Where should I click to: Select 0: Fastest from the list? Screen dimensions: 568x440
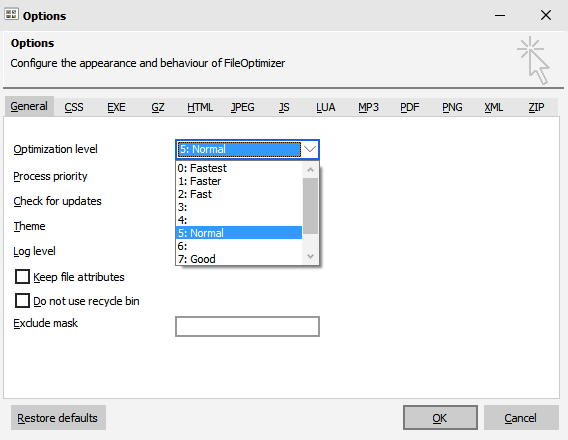(x=239, y=168)
